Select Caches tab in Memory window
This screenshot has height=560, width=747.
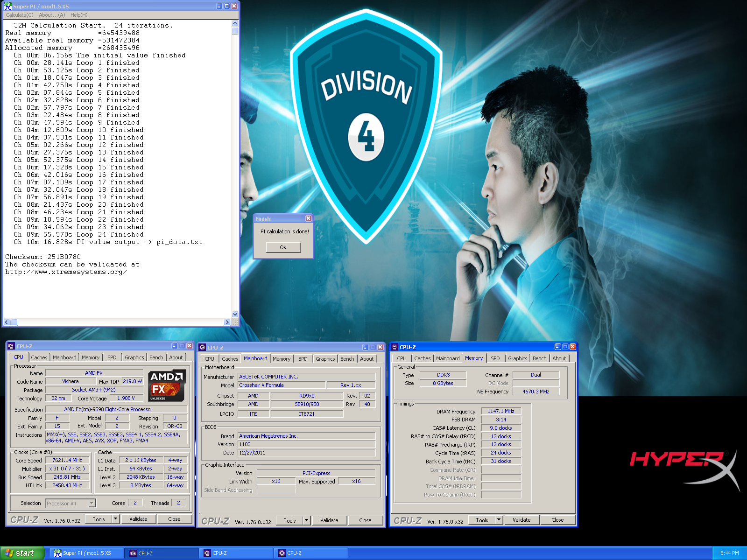[423, 358]
